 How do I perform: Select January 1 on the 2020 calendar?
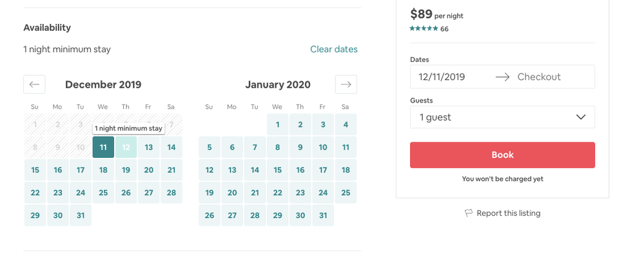[x=278, y=124]
